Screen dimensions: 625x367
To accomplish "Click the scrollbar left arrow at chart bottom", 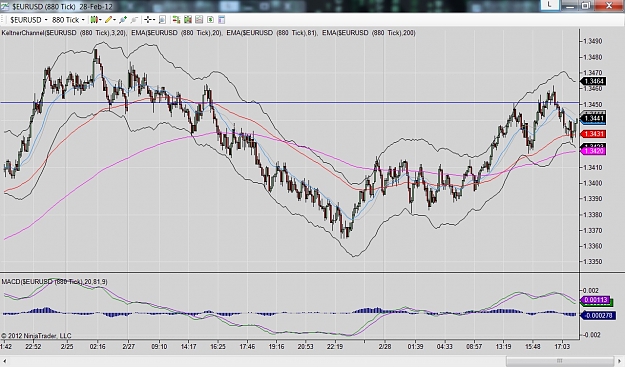I will click(5, 361).
